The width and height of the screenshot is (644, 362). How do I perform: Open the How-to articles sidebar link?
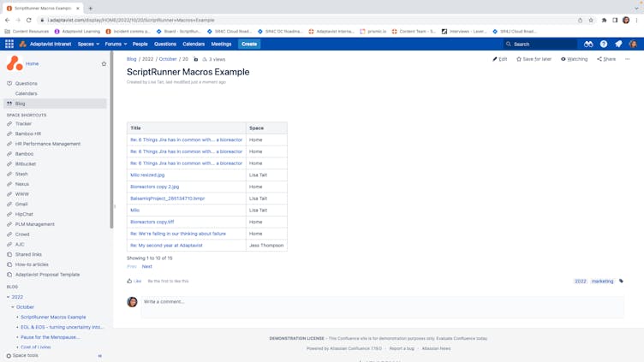click(32, 264)
